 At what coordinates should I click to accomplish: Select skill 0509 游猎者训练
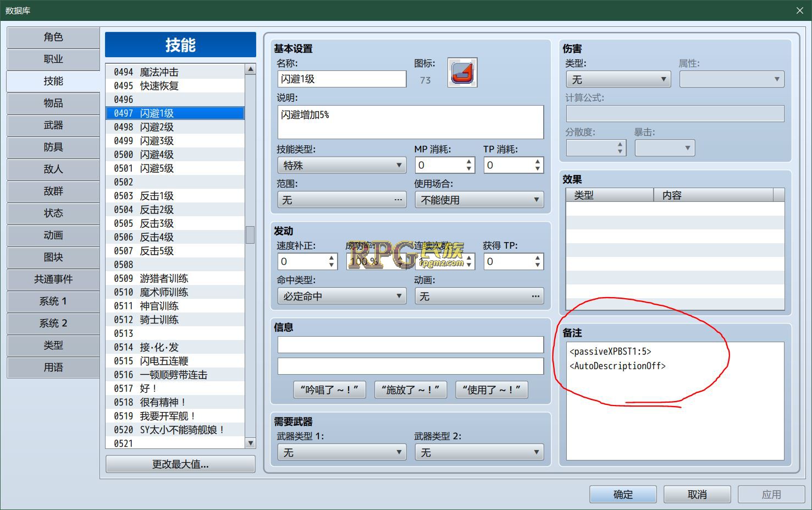click(x=175, y=278)
